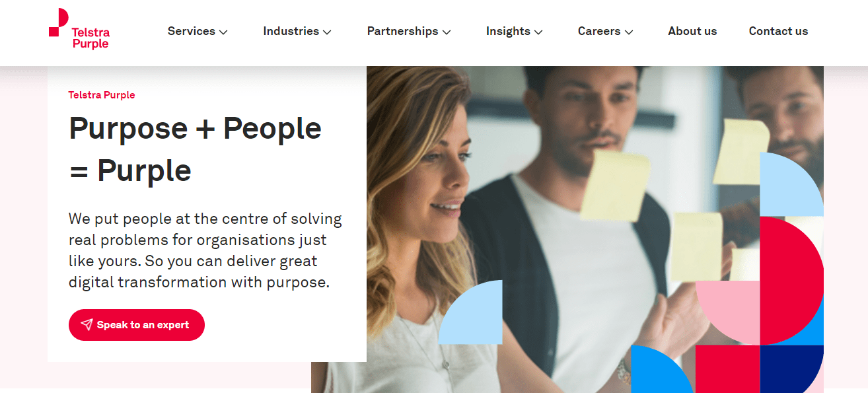Select the Partnerships menu label

coord(402,31)
